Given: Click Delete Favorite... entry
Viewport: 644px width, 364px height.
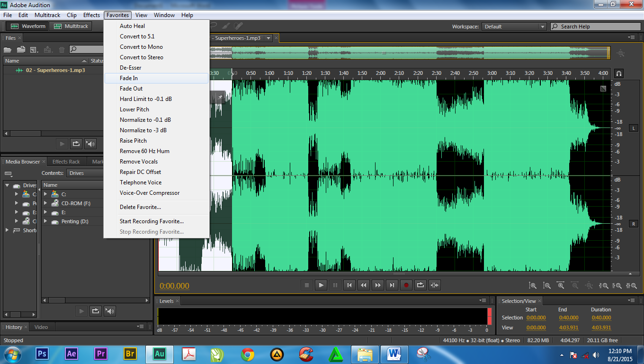Looking at the screenshot, I should (156, 207).
